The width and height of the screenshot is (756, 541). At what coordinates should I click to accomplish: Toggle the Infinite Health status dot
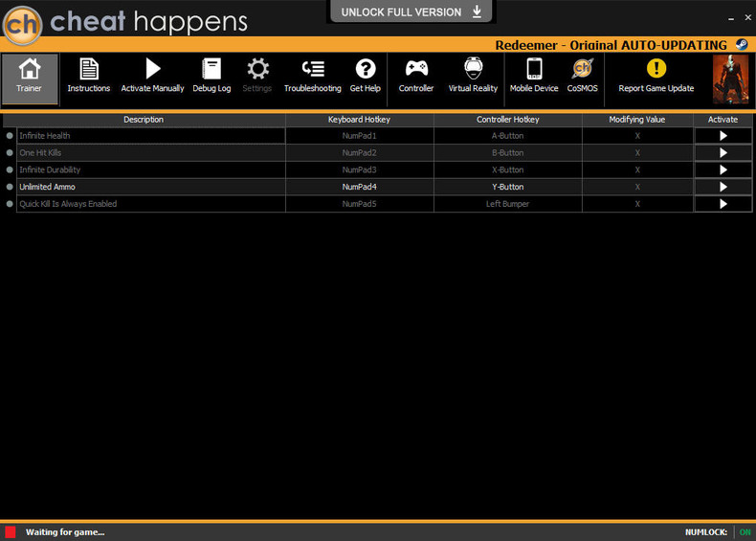[x=10, y=136]
